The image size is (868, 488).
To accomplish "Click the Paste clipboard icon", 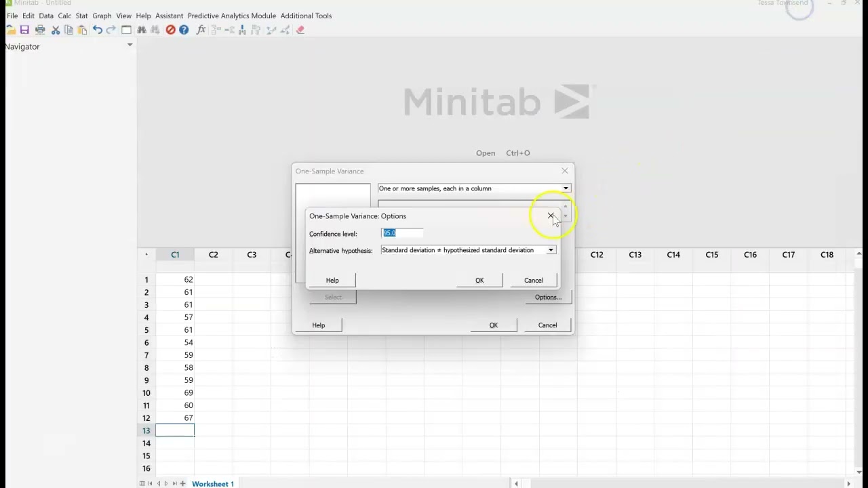I will [x=82, y=30].
